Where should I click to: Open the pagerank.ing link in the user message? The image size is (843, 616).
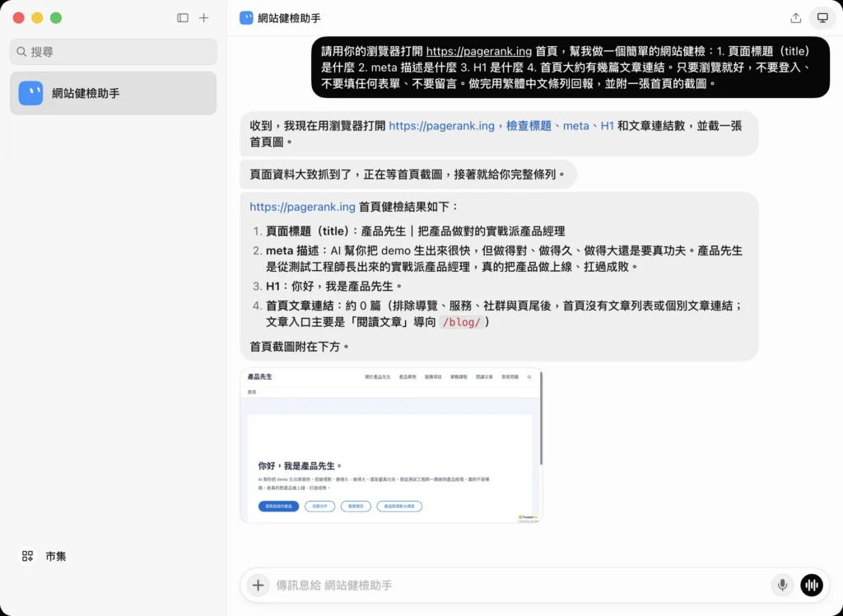478,51
